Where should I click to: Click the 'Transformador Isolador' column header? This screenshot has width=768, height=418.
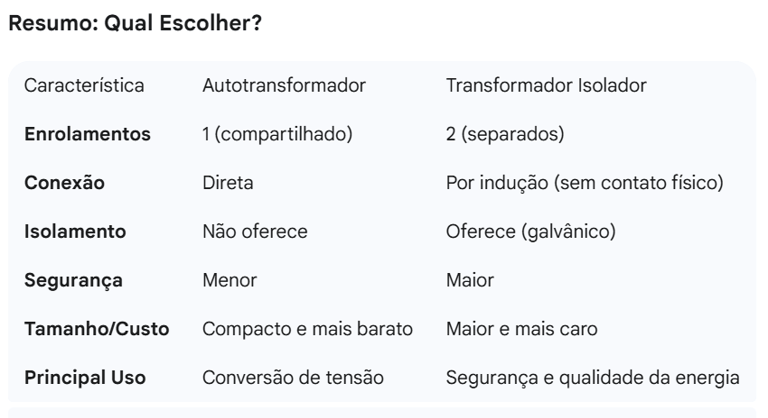[x=546, y=85]
